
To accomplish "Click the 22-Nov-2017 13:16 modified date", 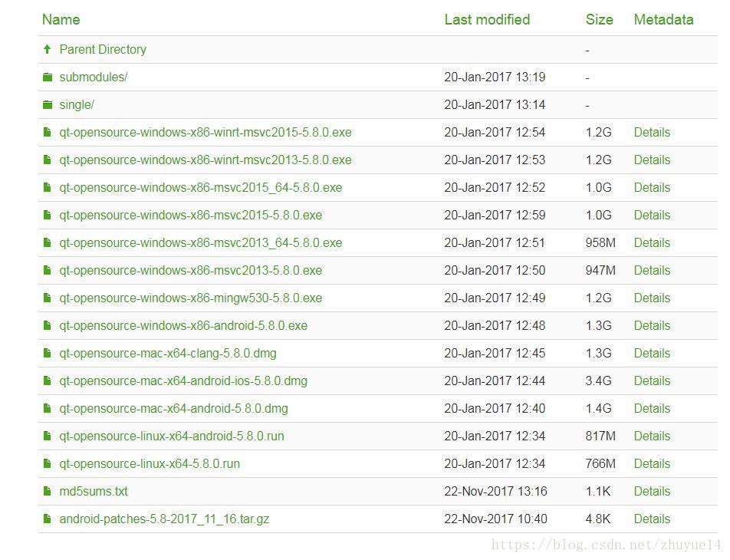I will (x=496, y=491).
